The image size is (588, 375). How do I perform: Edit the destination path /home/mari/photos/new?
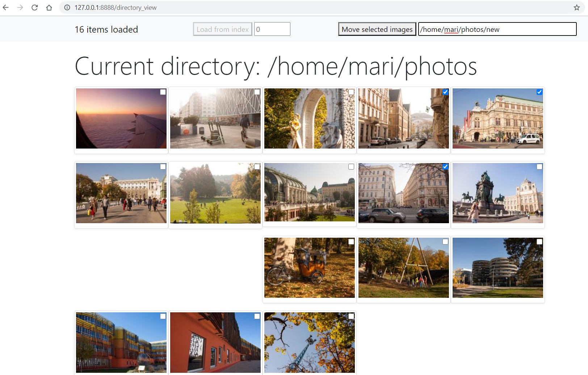(497, 29)
